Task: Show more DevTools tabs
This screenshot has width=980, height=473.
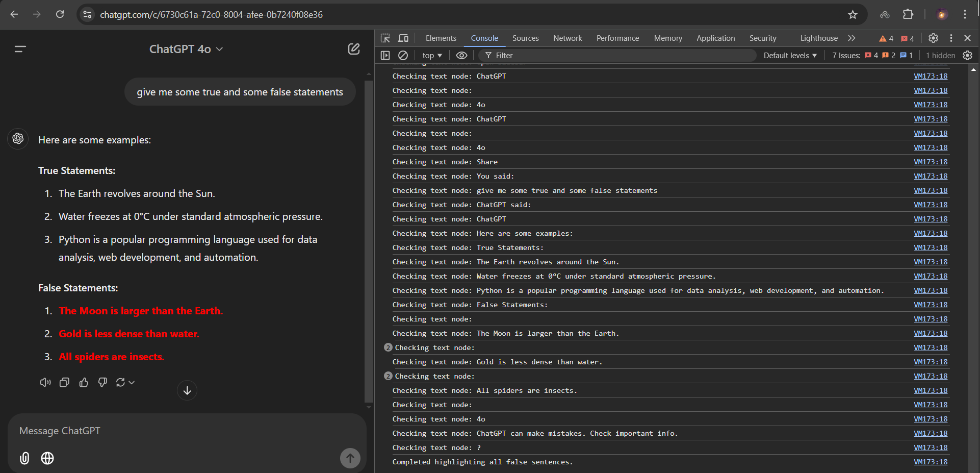Action: tap(852, 38)
